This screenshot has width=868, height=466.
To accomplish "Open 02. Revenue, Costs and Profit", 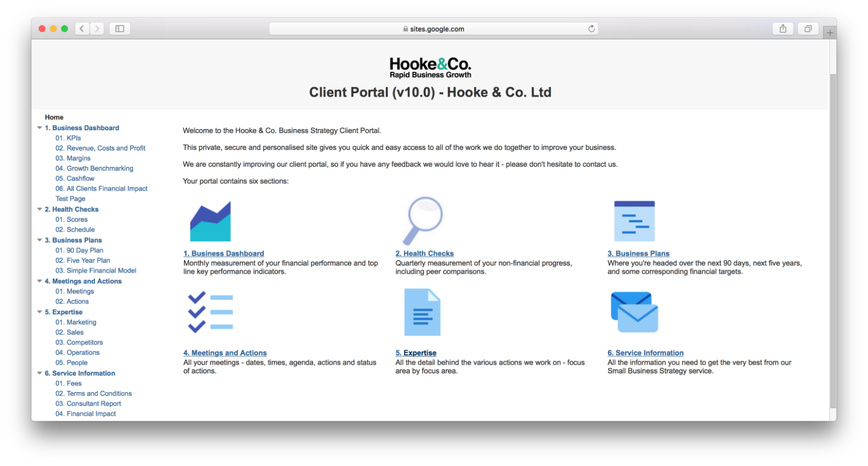I will point(101,148).
